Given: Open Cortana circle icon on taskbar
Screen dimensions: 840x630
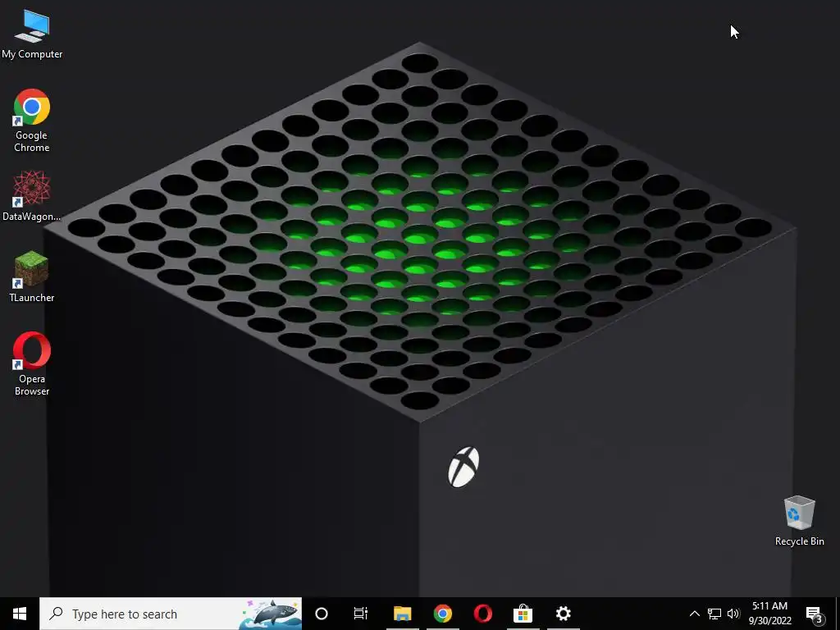Looking at the screenshot, I should [x=322, y=614].
